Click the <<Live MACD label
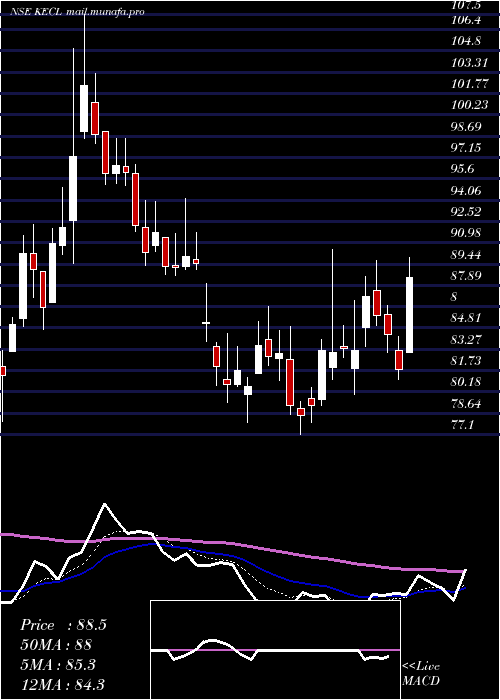 click(421, 674)
